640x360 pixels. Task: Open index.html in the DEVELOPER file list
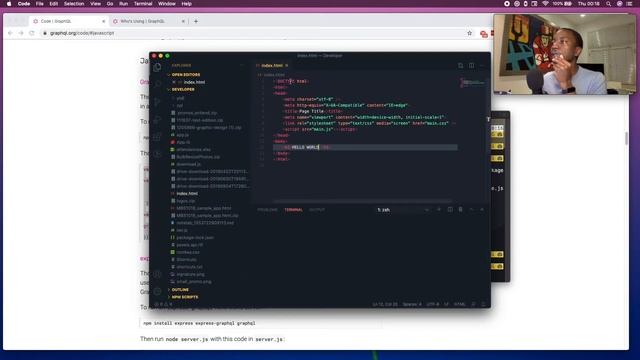pyautogui.click(x=187, y=193)
